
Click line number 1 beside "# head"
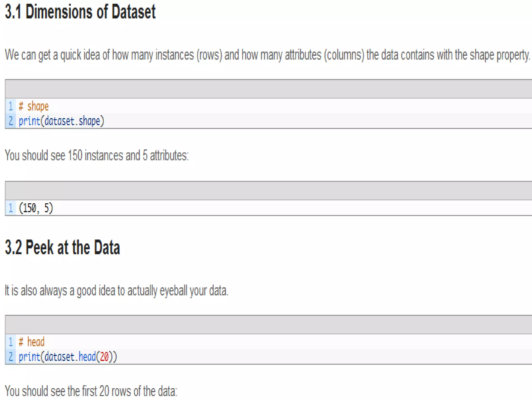click(11, 342)
